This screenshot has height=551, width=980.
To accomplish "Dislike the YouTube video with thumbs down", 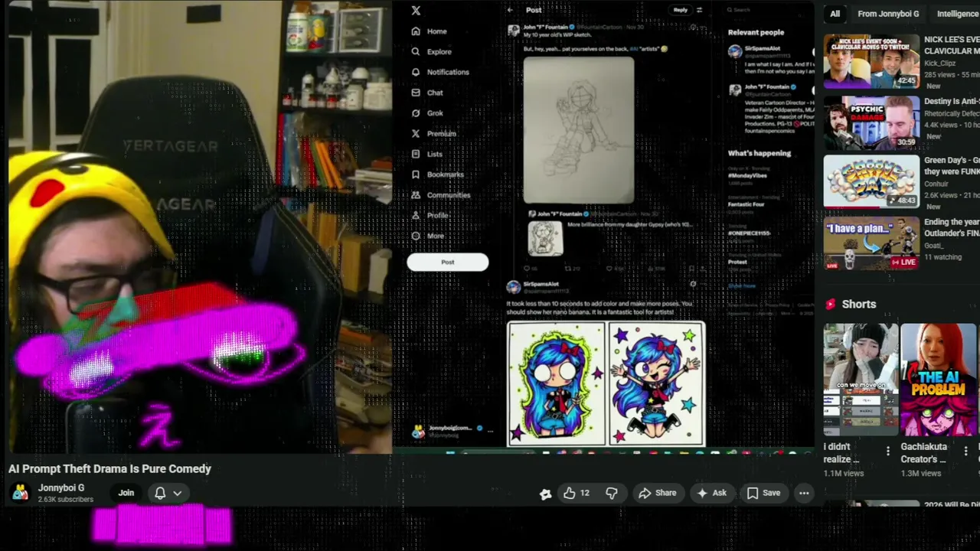I will coord(612,494).
